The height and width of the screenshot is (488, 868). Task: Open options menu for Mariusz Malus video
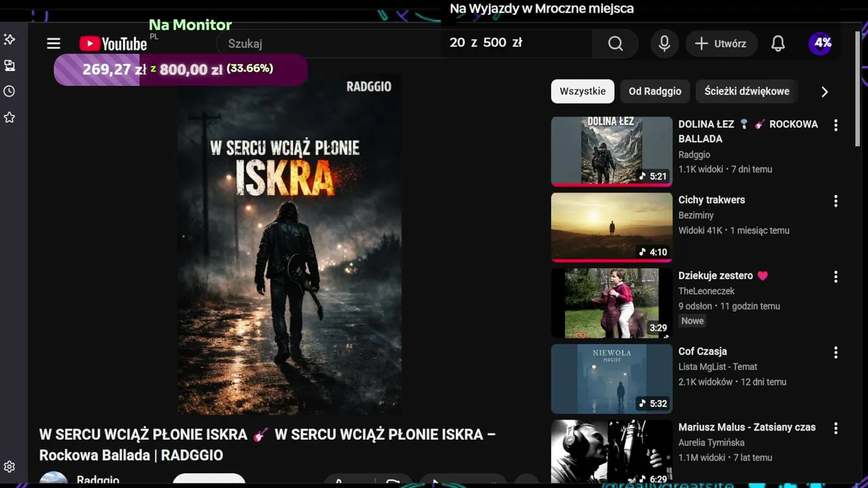[x=835, y=429]
